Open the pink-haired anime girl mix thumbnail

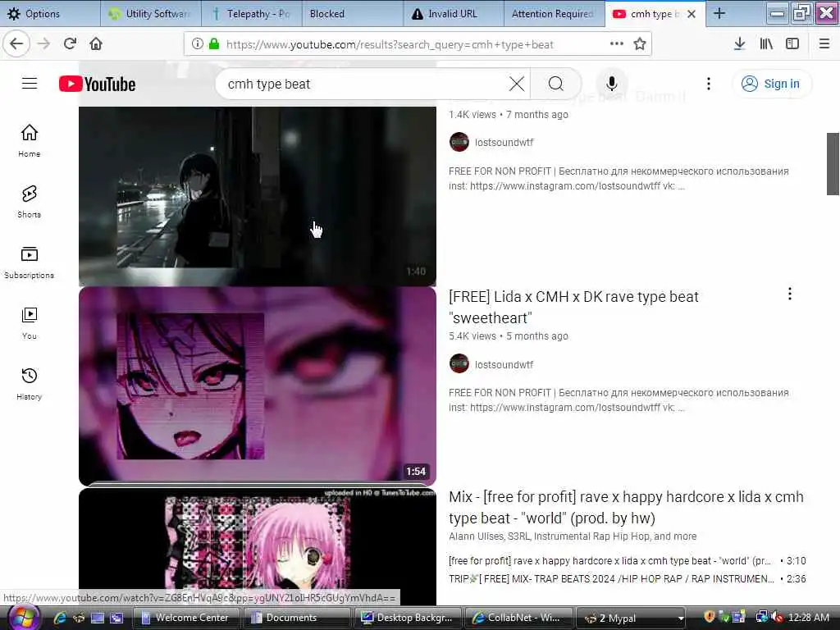[x=258, y=546]
